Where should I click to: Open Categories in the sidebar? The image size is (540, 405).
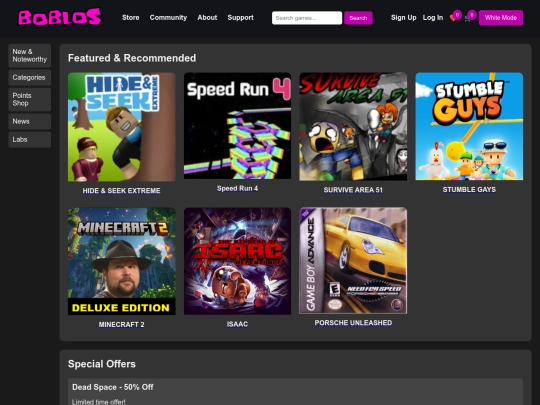[30, 77]
